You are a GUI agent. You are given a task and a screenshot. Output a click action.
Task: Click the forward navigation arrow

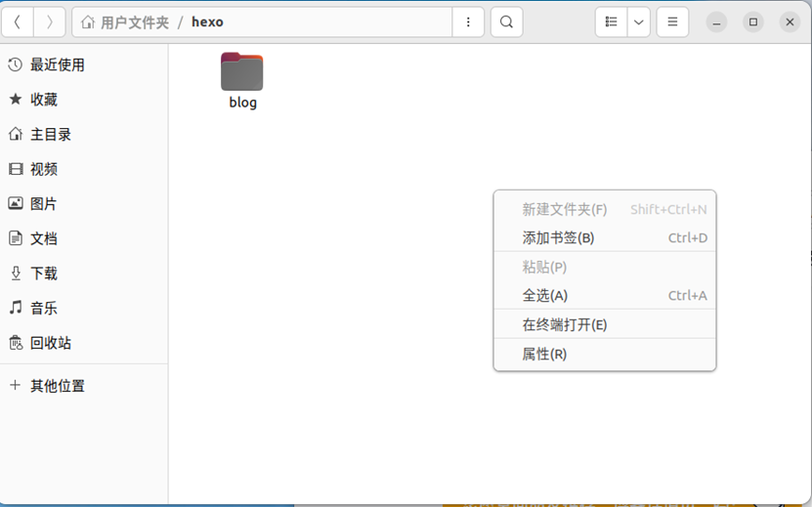pos(50,21)
